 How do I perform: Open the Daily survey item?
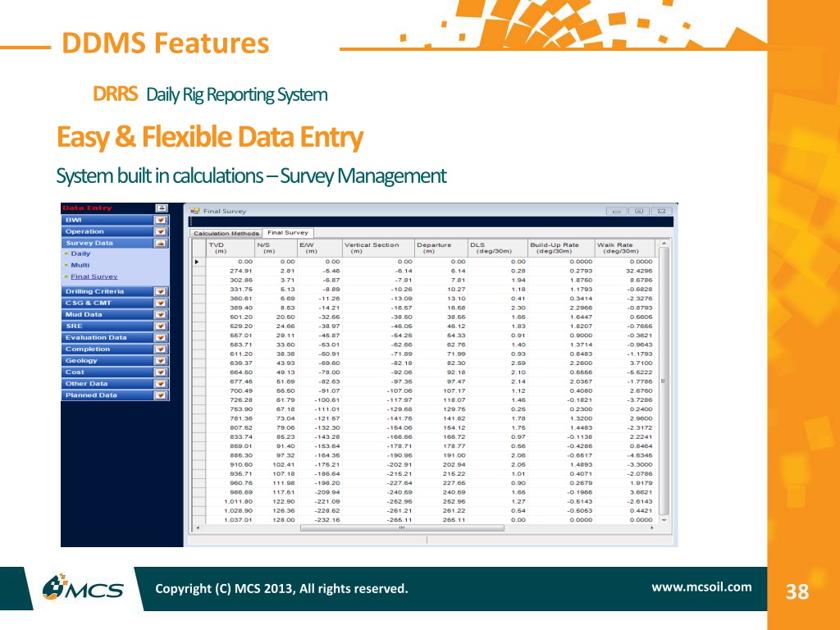pyautogui.click(x=80, y=253)
